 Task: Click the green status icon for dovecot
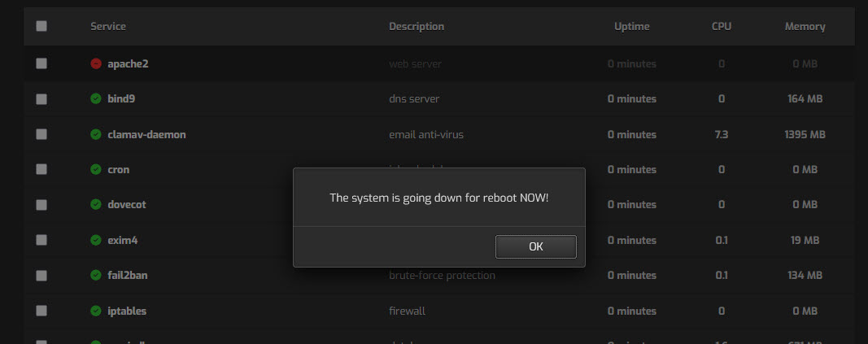pos(96,204)
